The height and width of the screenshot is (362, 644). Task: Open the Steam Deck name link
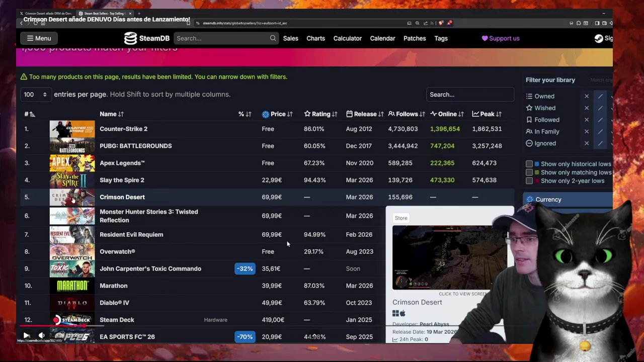coord(117,320)
